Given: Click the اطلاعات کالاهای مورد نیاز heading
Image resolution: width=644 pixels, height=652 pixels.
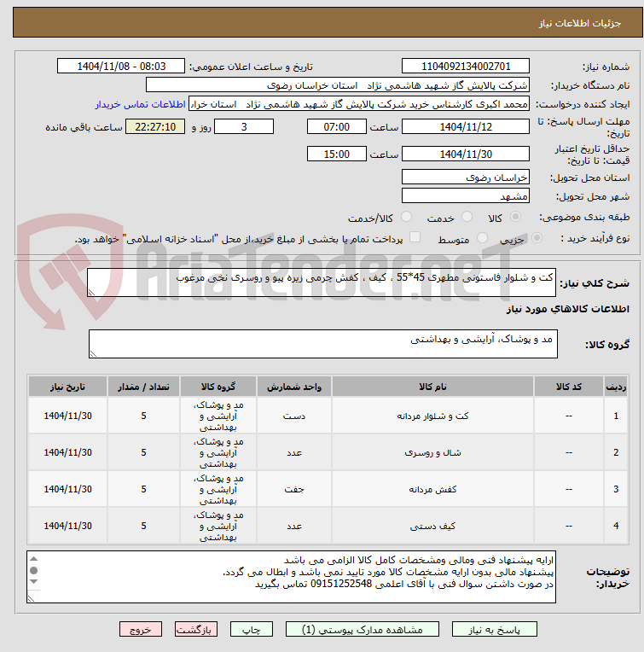Looking at the screenshot, I should coord(567,309).
